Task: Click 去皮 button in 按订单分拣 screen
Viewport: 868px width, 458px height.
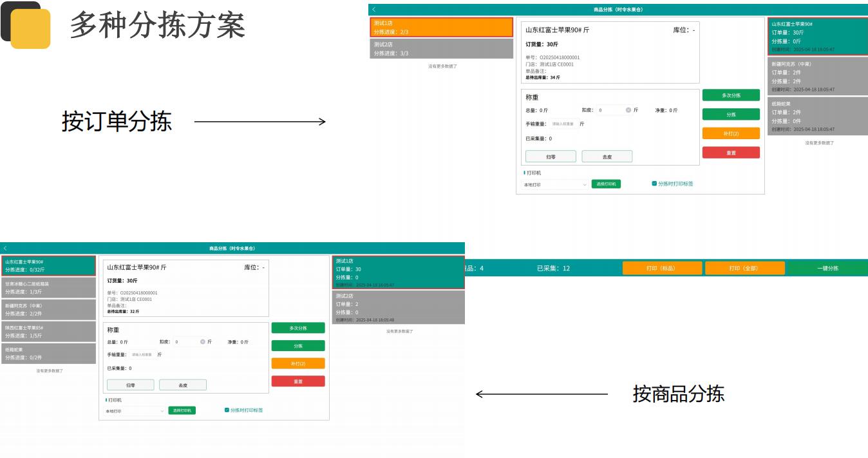Action: coord(607,157)
